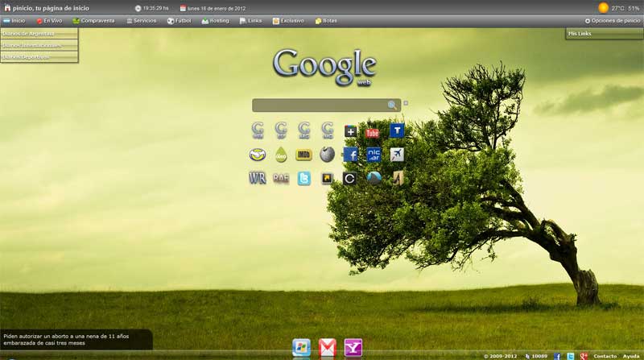Open Yahoo Mail in the dock

tap(353, 347)
